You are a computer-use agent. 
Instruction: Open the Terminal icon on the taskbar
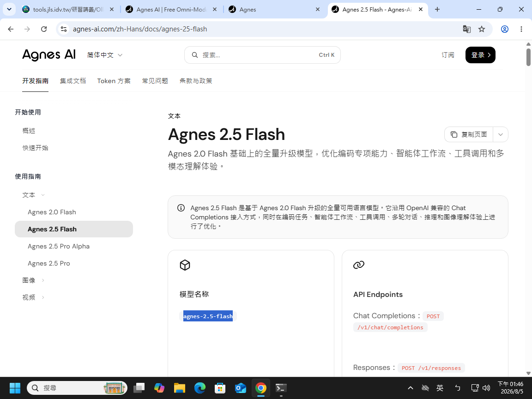(x=281, y=388)
